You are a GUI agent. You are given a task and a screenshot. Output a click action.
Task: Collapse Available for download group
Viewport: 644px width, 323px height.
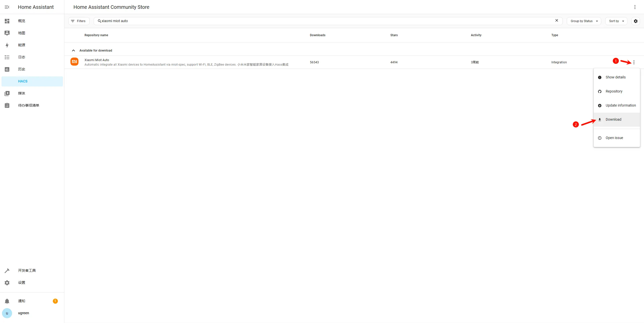point(73,51)
